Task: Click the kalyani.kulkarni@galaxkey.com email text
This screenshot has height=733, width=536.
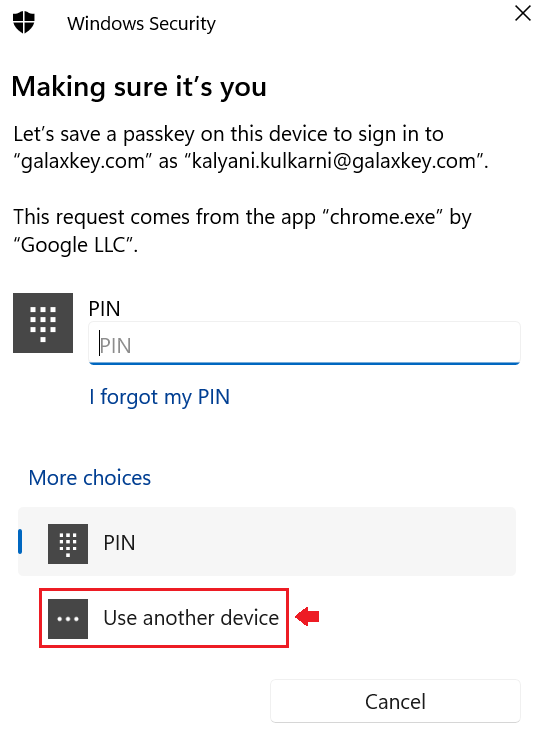Action: 333,161
